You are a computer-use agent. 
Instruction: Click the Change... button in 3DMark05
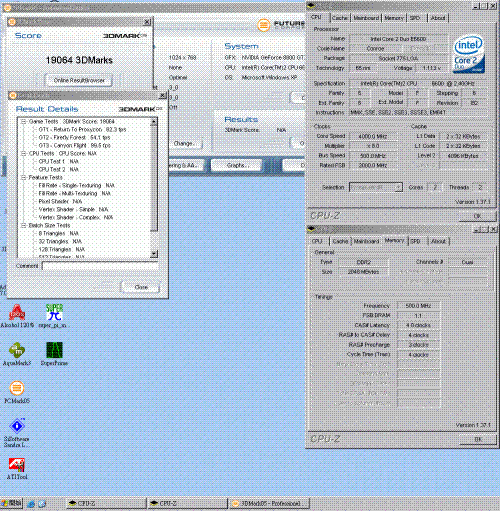click(184, 144)
